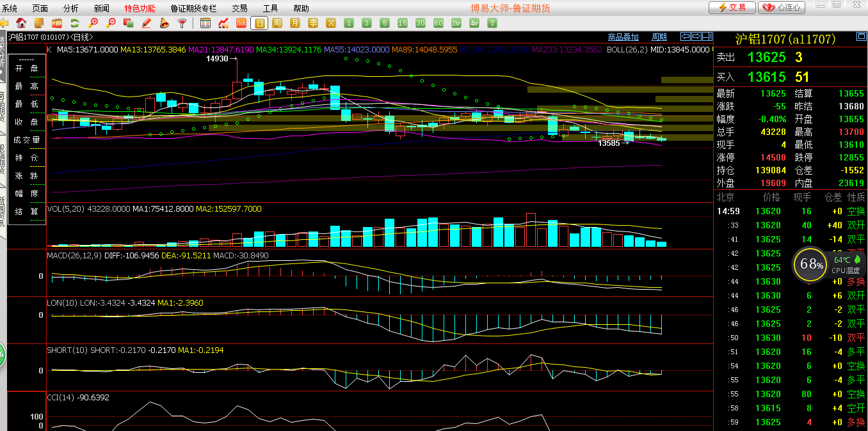Open the 特色功能 menu

tap(140, 8)
